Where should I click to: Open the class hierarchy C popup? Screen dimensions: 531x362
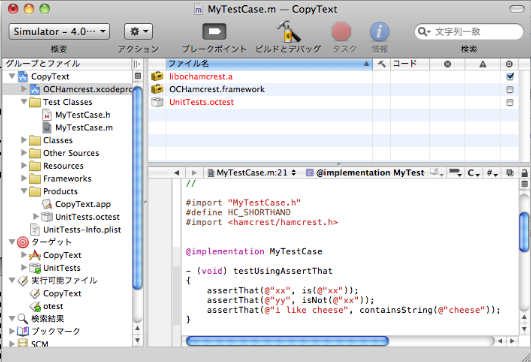[x=473, y=173]
